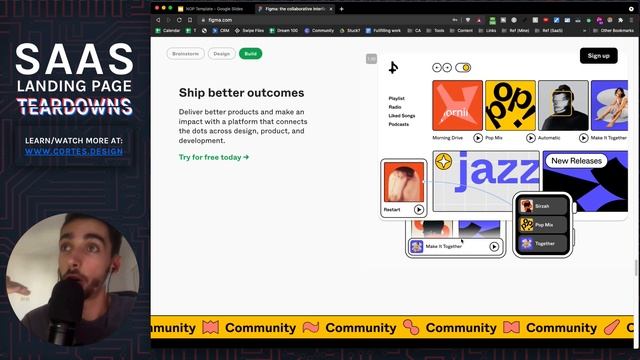Click the music note logo icon
The image size is (640, 360).
(393, 67)
